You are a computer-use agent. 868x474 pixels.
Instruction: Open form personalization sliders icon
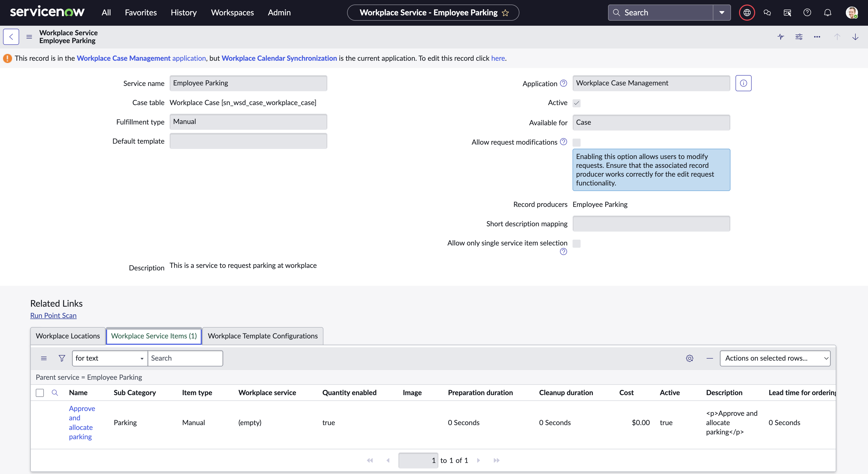pyautogui.click(x=799, y=37)
